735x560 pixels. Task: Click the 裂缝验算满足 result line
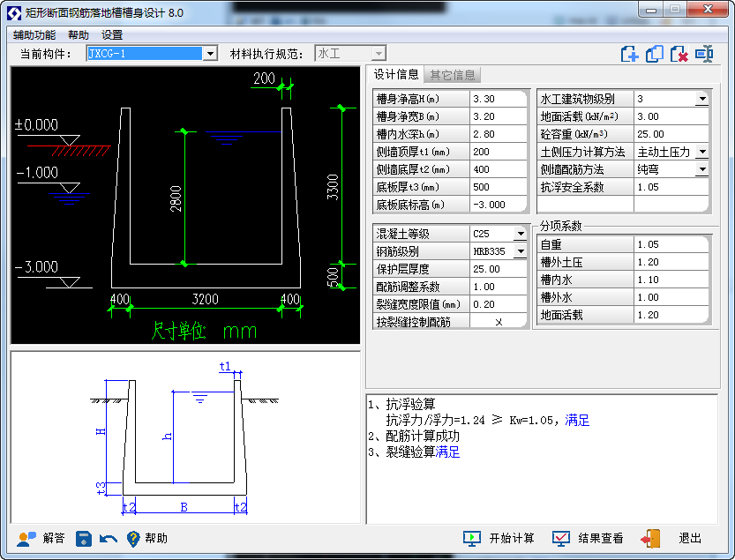[x=414, y=452]
